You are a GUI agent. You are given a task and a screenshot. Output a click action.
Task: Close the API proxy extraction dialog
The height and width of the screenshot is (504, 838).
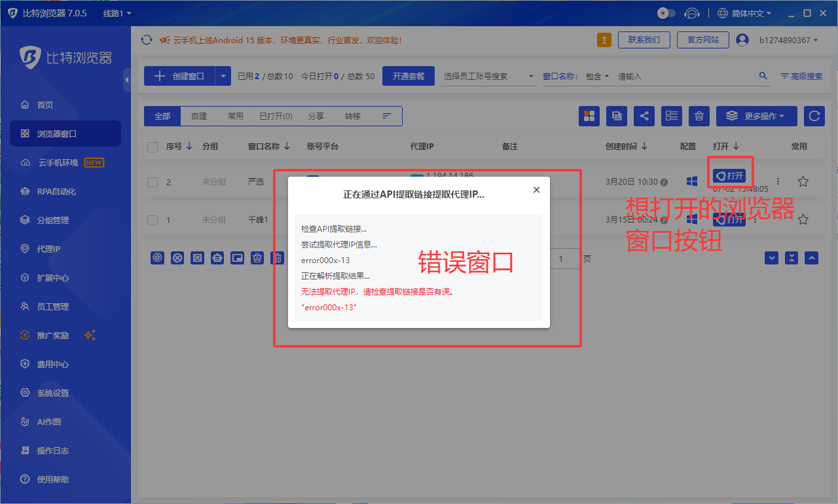pos(536,190)
